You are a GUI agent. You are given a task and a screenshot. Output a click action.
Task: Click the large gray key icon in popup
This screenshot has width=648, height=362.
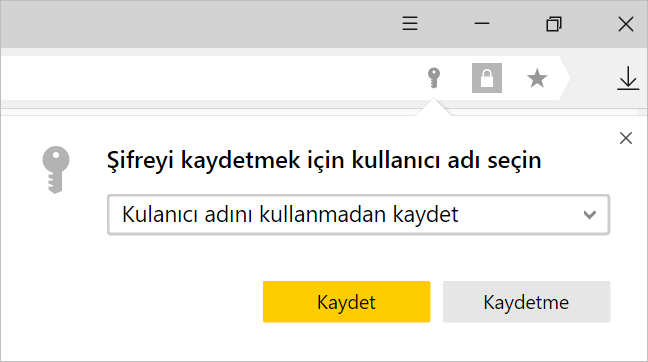[x=56, y=169]
